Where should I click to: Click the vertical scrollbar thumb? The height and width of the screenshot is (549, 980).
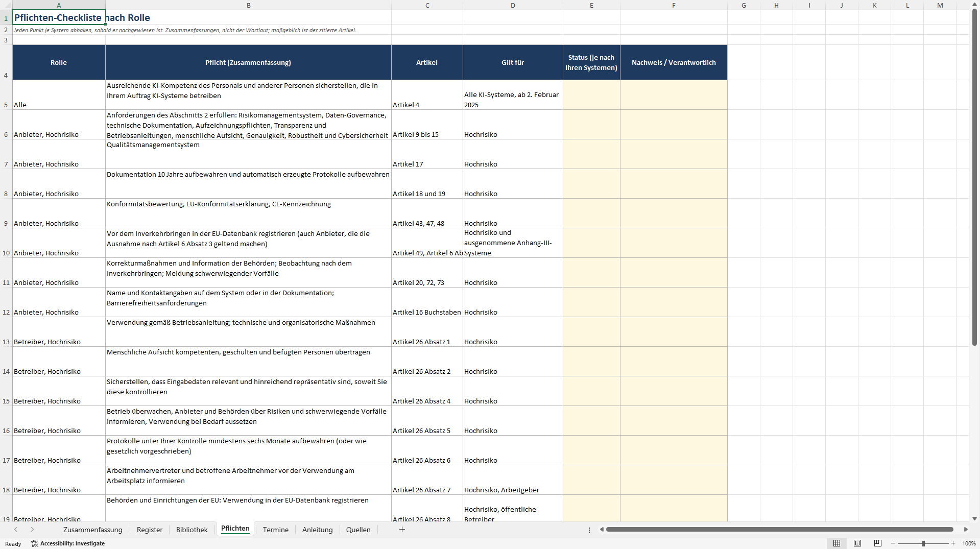coord(974,177)
